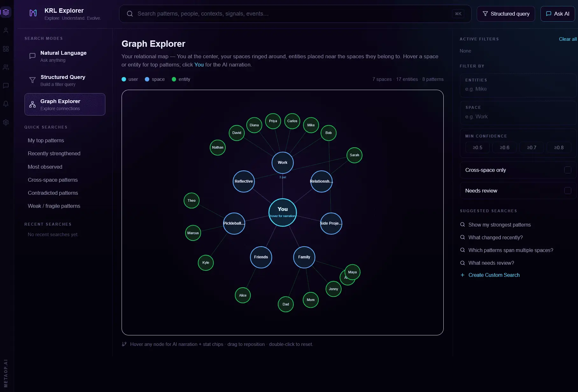Click Which patterns span multiple spaces? suggestion
The height and width of the screenshot is (392, 578).
(511, 250)
